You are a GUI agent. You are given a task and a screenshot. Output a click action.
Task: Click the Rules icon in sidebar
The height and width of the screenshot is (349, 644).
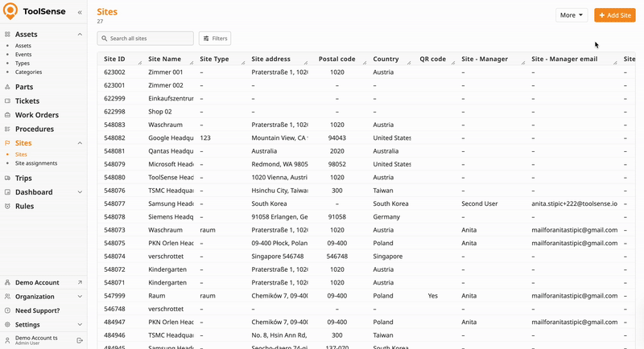tap(7, 206)
